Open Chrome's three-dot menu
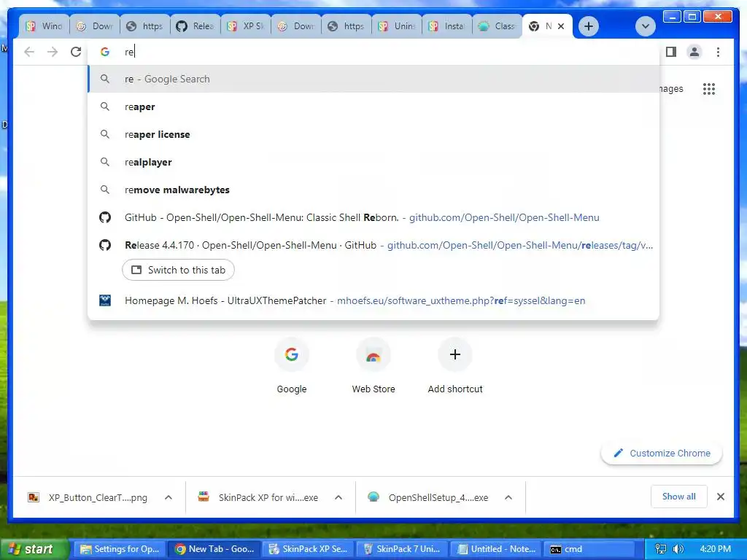 [718, 52]
